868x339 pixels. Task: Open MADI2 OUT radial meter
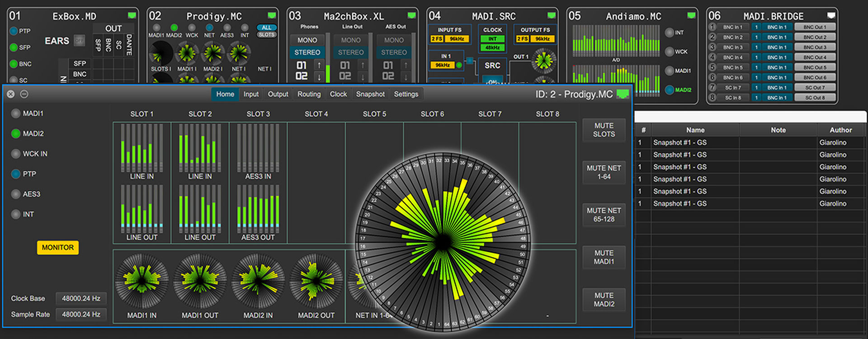pyautogui.click(x=316, y=281)
